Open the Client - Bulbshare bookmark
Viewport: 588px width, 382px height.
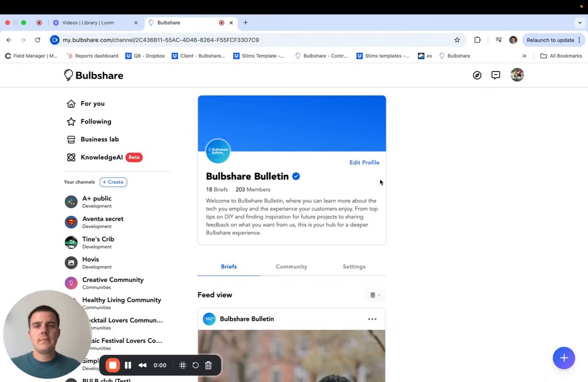point(198,56)
